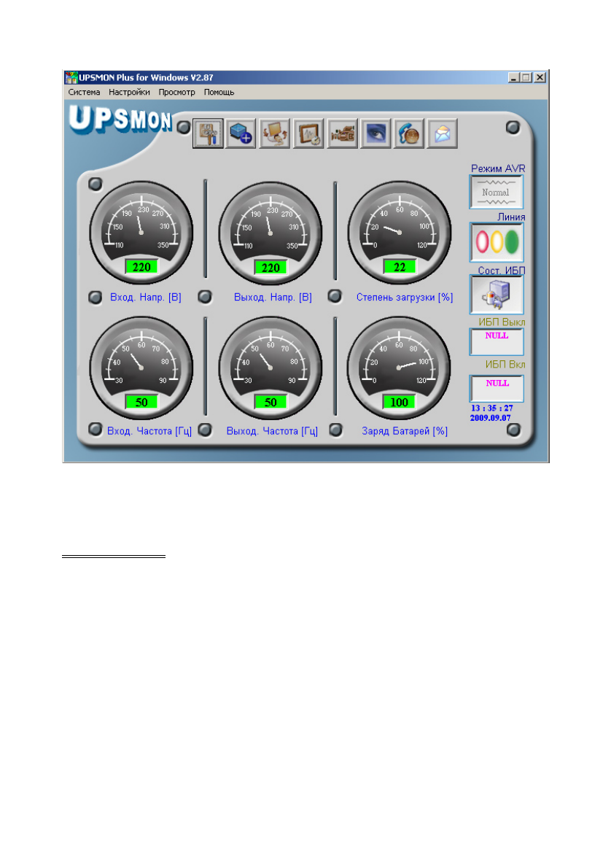Click the Линия traffic light indicator
The image size is (611, 868).
(x=497, y=241)
